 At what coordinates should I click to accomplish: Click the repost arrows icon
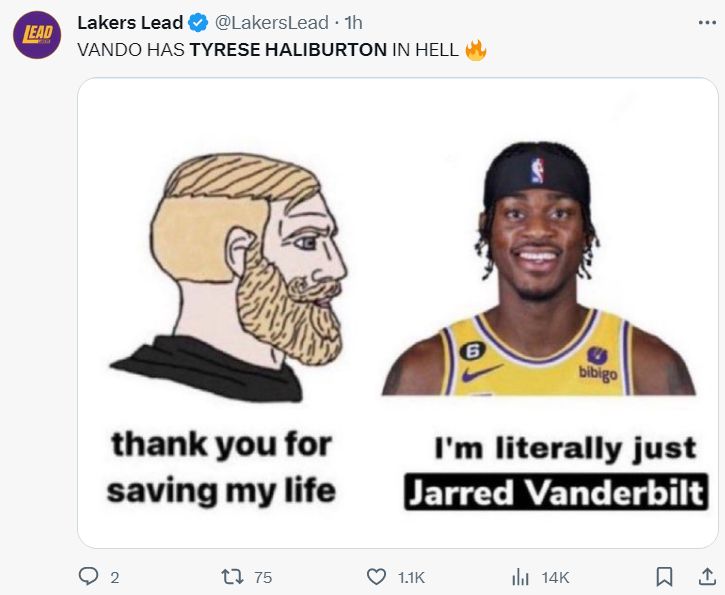pos(229,576)
